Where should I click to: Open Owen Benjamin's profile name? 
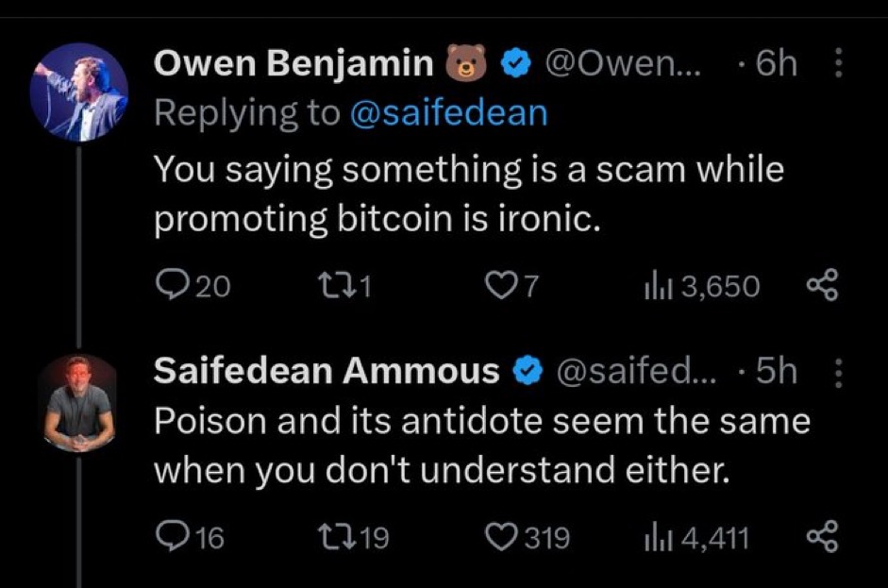tap(293, 64)
